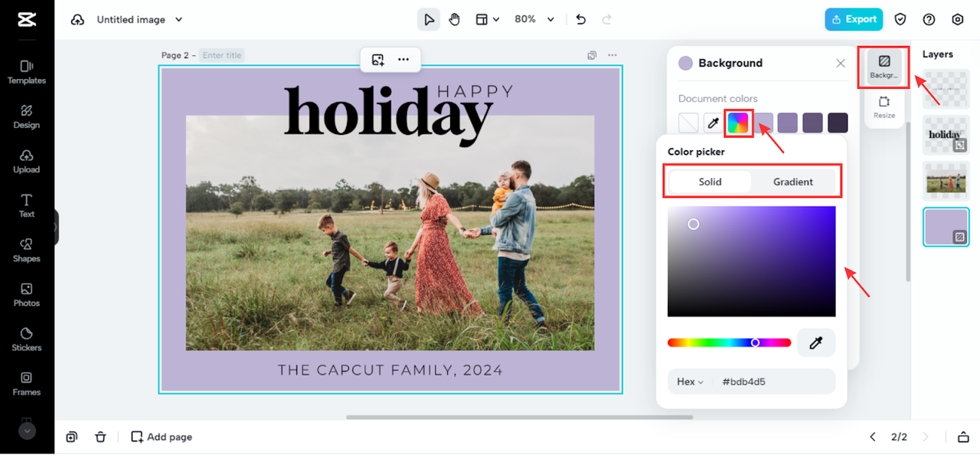Open the bottom-right pages panel icon
Viewport: 980px width, 456px height.
coord(963,437)
